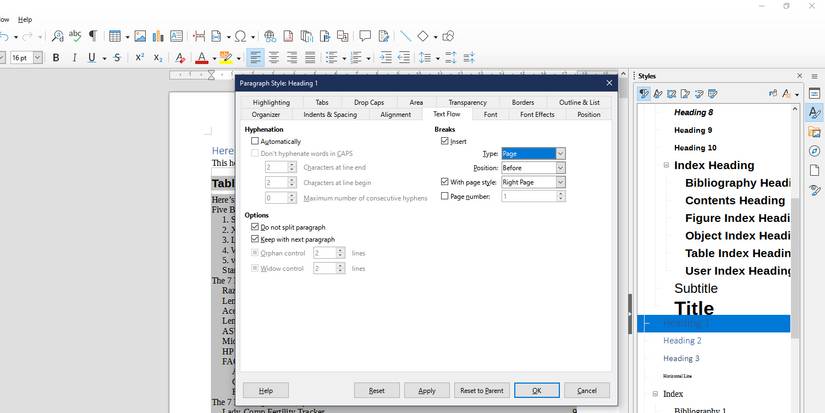Click the basic shapes diamond icon
Screen dimensions: 825x413
click(x=422, y=36)
